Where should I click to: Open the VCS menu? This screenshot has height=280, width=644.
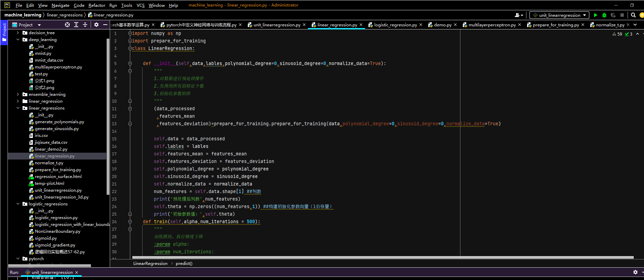[x=140, y=5]
